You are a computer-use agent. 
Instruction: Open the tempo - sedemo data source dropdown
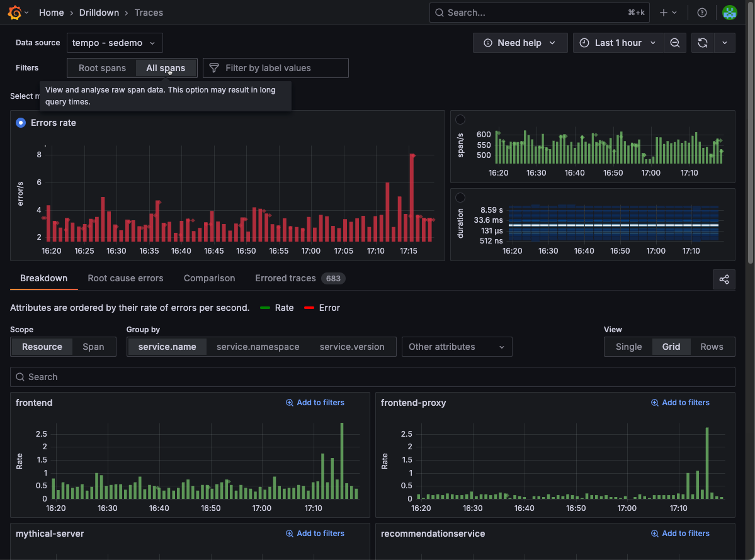pyautogui.click(x=115, y=43)
